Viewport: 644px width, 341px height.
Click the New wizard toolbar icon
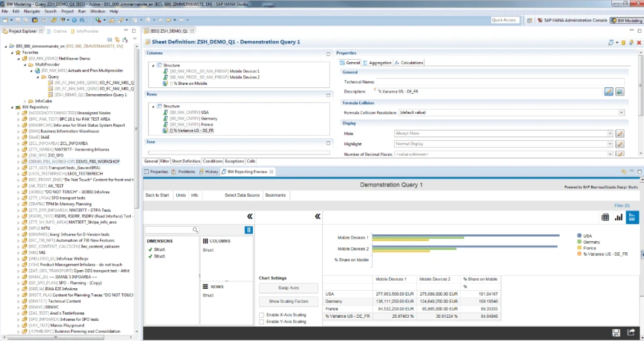(5, 19)
